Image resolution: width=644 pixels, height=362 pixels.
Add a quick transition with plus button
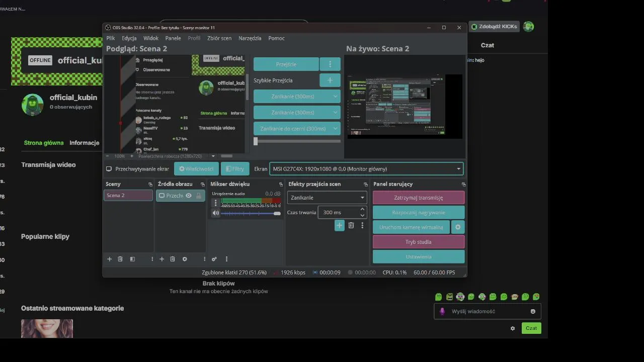click(x=330, y=80)
